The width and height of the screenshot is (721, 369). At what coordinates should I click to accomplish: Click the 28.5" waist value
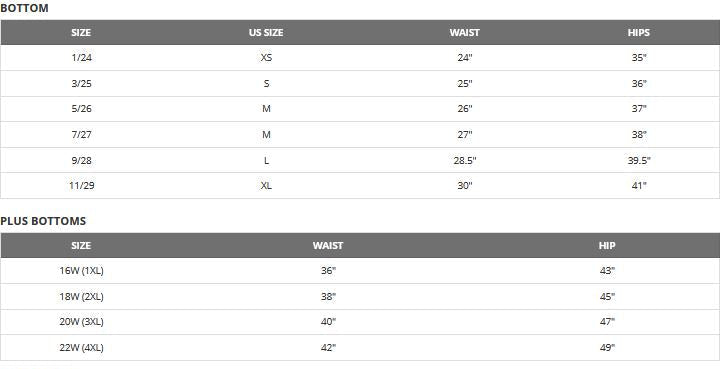(464, 161)
